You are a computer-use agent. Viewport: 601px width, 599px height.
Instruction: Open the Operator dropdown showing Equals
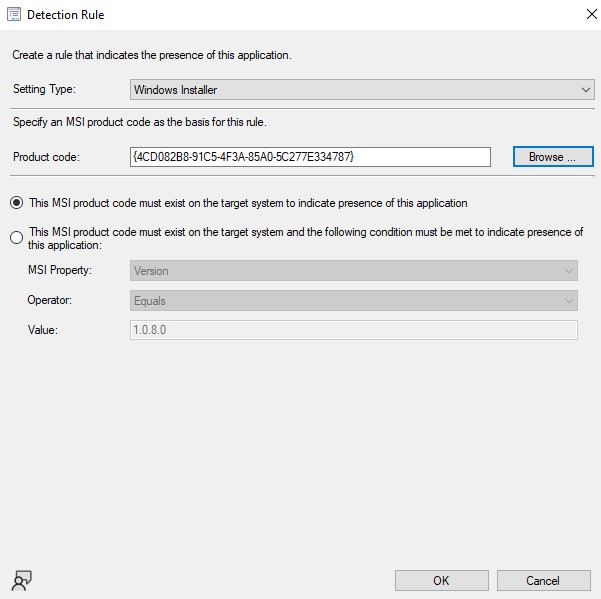coord(354,301)
